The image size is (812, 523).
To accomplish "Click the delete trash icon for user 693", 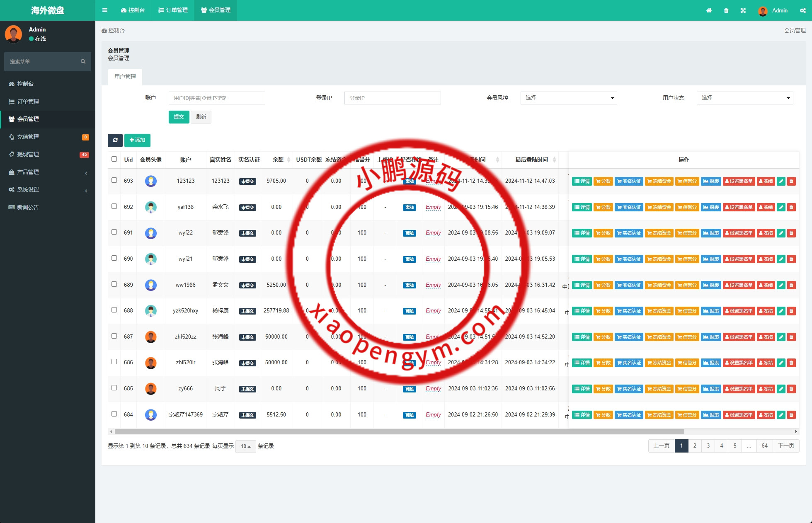I will [x=791, y=181].
